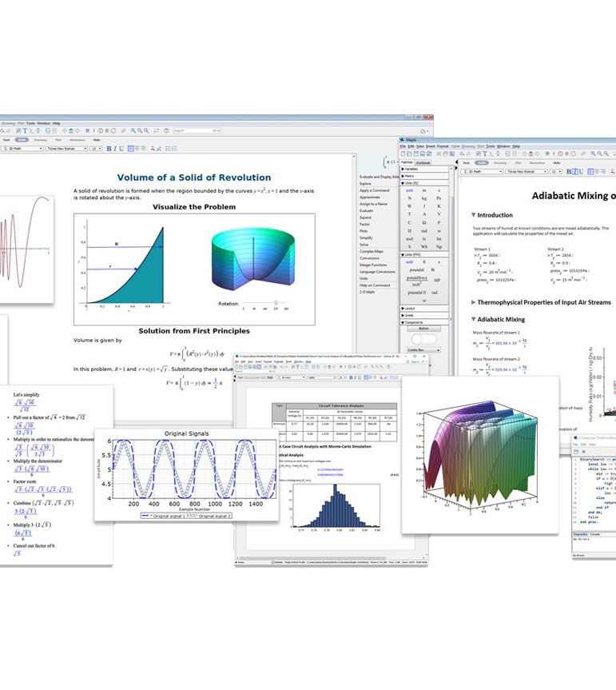Click the Help on Command context menu entry
The image size is (616, 690).
point(375,285)
